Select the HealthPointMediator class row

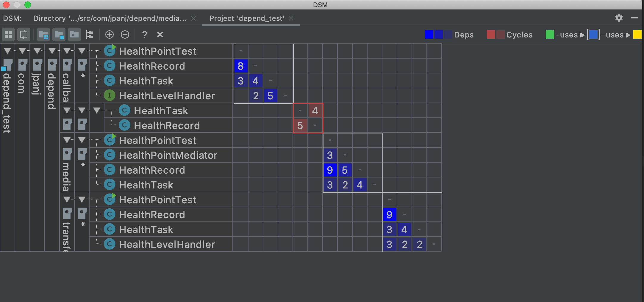168,155
